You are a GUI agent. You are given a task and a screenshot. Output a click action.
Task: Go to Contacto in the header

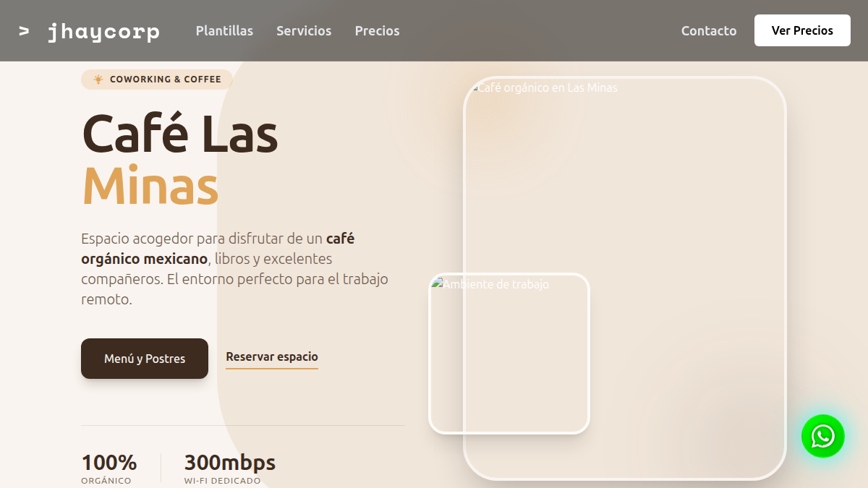[x=708, y=30]
